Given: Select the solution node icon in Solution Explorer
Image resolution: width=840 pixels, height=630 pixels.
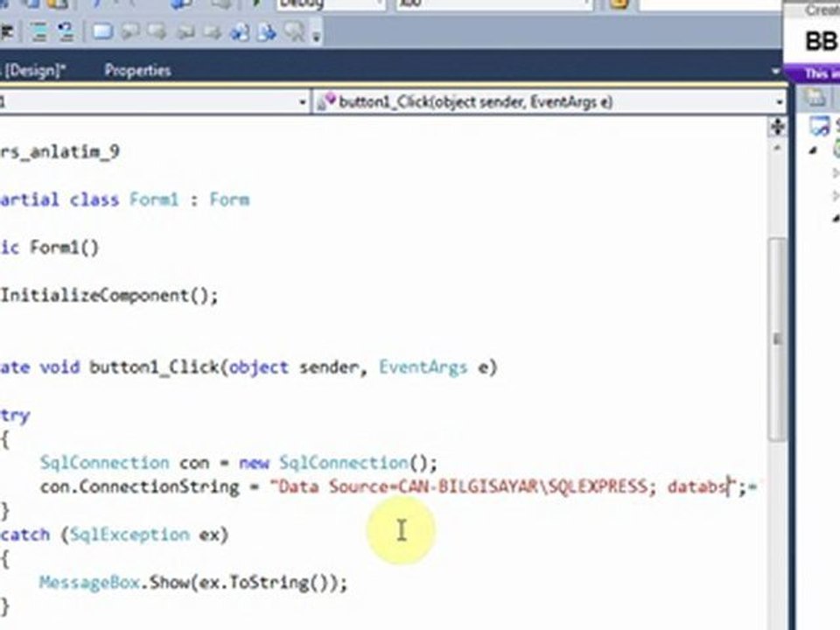Looking at the screenshot, I should [820, 126].
